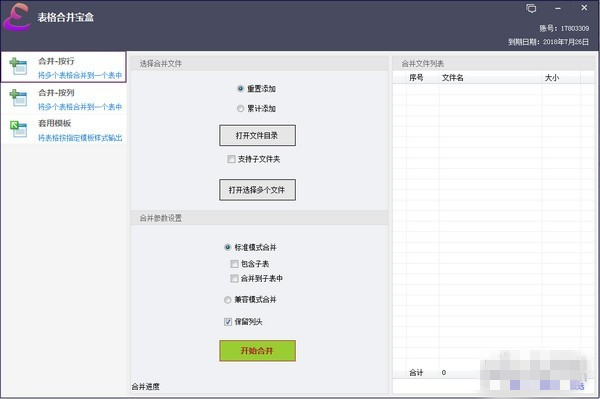This screenshot has width=600, height=399.
Task: Click the 账号: 17803309 text
Action: 564,28
